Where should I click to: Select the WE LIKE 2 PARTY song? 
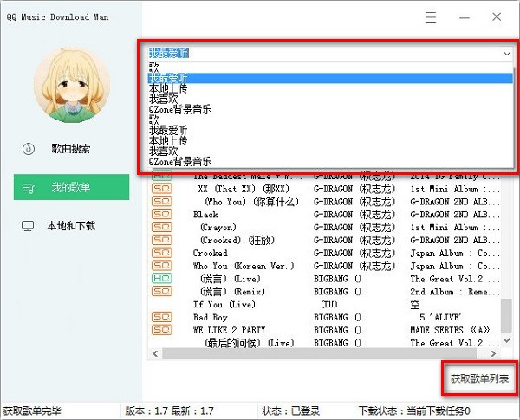click(x=230, y=331)
